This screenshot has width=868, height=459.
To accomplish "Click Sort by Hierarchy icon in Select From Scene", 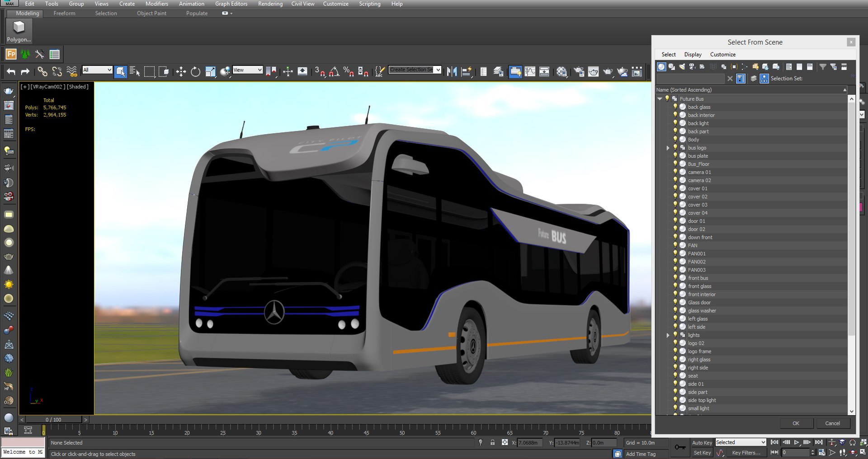I will point(764,79).
